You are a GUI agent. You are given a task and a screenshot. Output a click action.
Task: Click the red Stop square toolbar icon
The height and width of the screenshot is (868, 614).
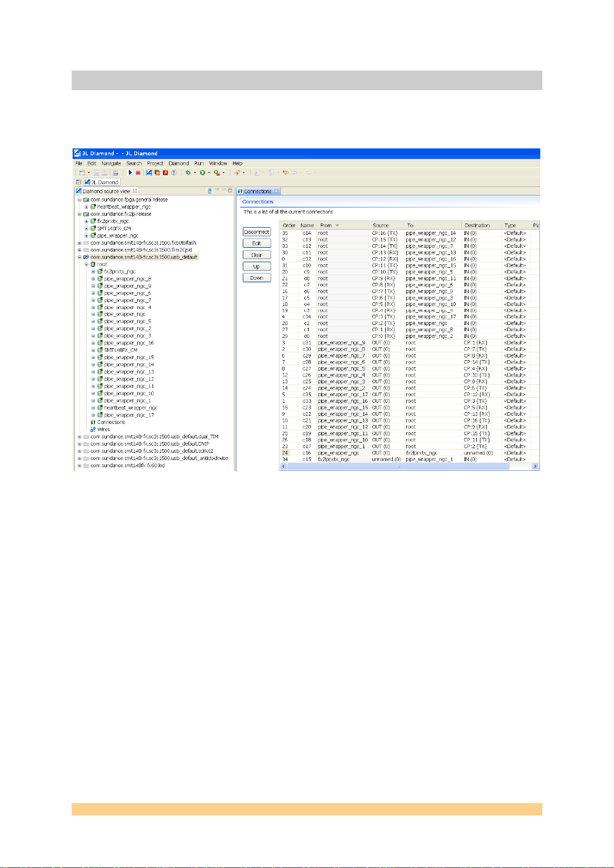[138, 173]
